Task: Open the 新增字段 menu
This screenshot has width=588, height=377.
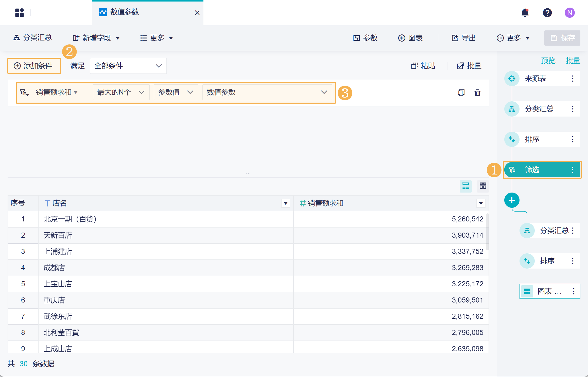Action: click(x=96, y=38)
